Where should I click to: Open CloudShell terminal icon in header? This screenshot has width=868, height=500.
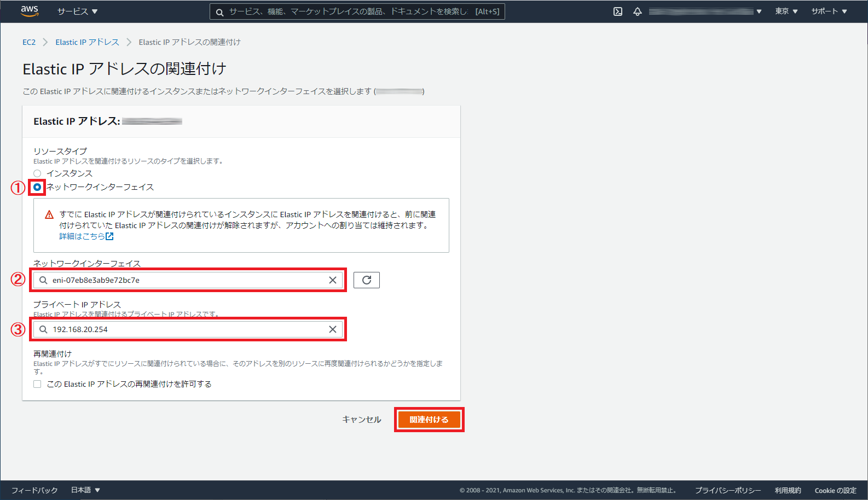click(x=618, y=11)
